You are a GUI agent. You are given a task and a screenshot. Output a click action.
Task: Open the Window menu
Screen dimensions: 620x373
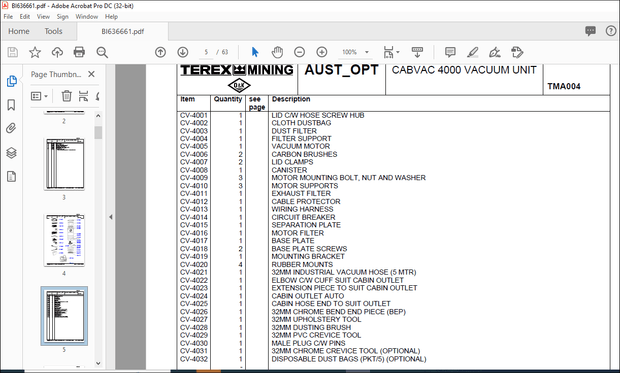[87, 17]
